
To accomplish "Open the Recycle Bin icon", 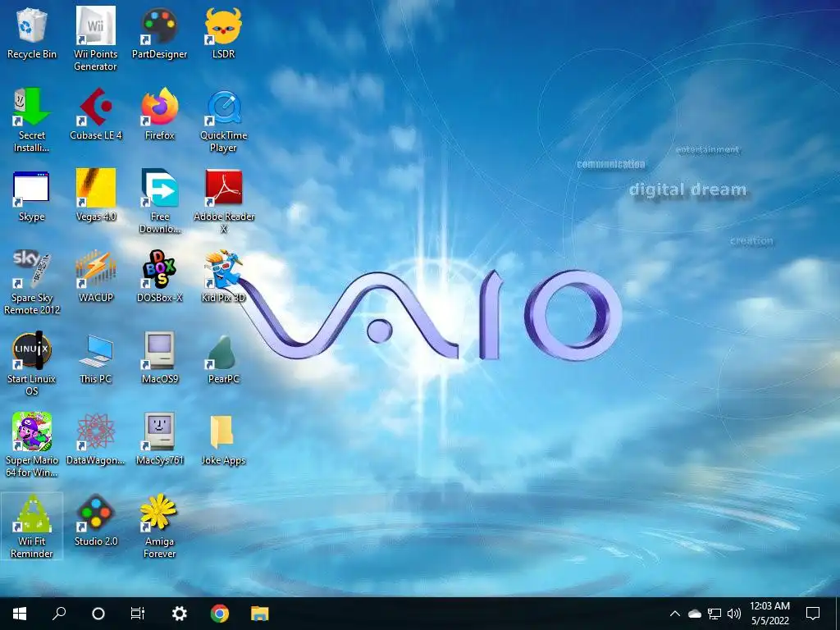I will pyautogui.click(x=32, y=25).
